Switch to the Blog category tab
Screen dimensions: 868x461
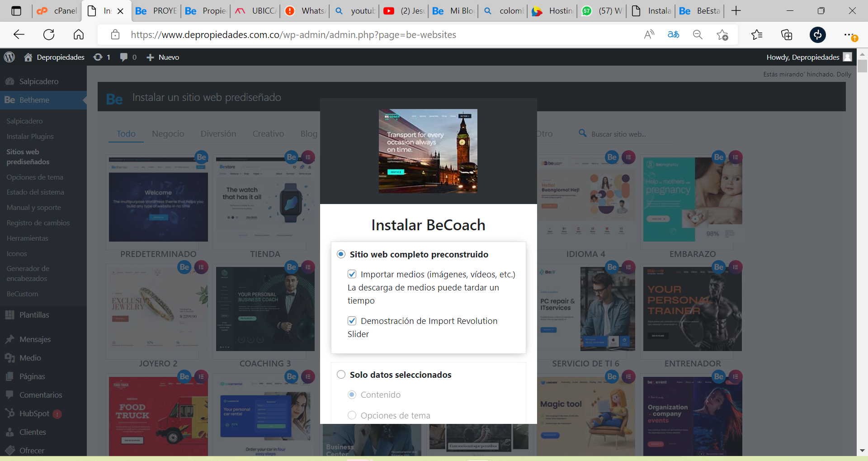click(309, 133)
